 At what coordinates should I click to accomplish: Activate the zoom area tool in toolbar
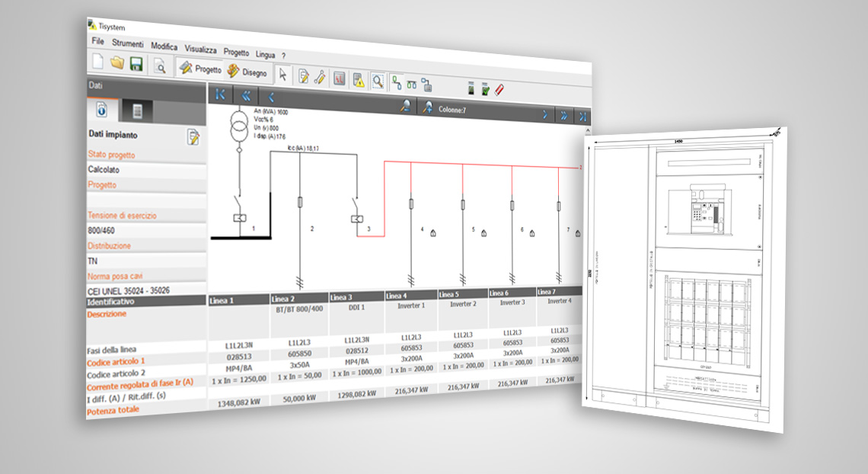click(377, 82)
